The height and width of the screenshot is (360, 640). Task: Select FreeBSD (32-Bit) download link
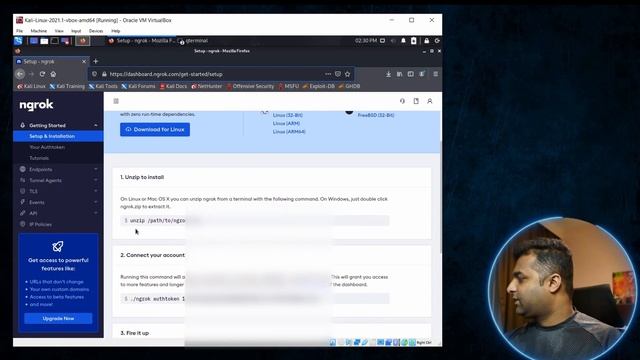pos(376,115)
